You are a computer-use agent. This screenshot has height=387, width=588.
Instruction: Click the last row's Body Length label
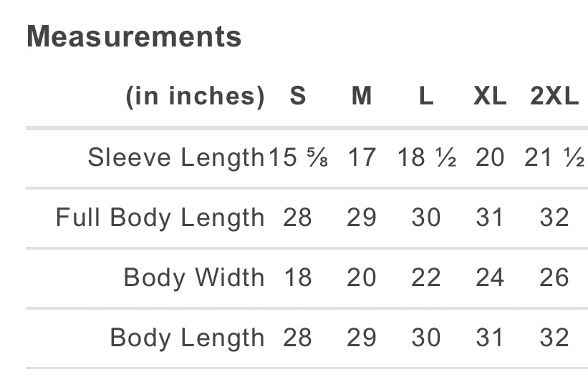[x=187, y=338]
